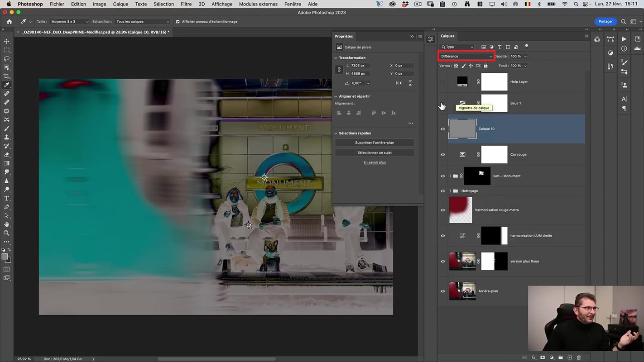Hide the version plus floue layer
The height and width of the screenshot is (362, 644).
[x=443, y=261]
